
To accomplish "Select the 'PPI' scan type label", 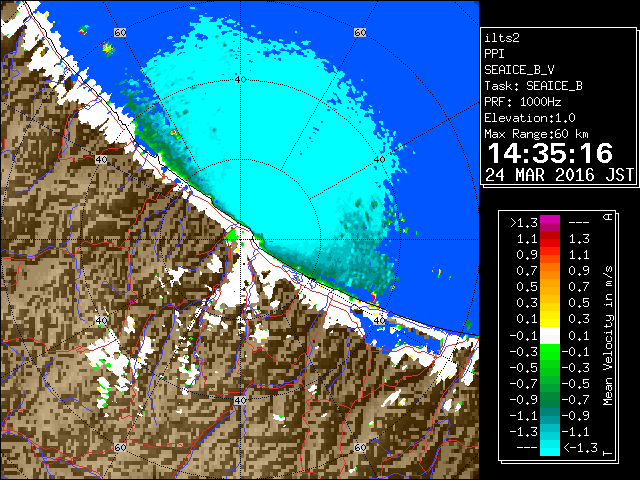I will (494, 54).
